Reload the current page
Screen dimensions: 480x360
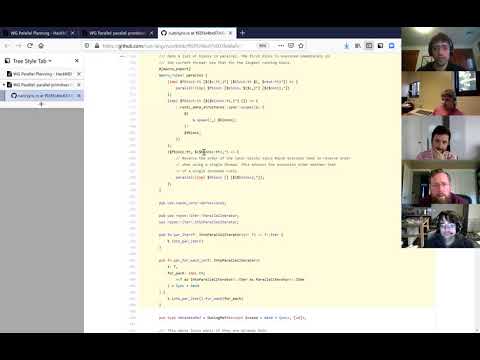click(x=30, y=46)
